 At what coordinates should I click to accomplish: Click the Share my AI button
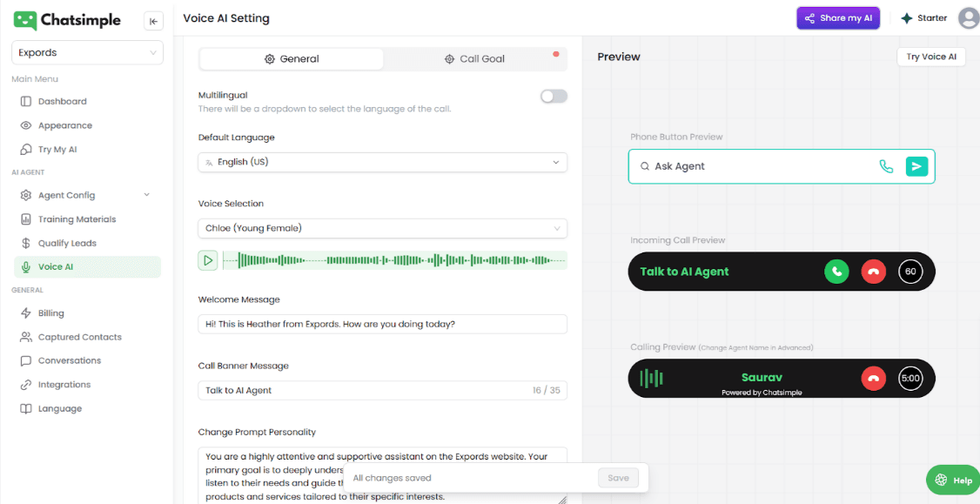pos(838,18)
